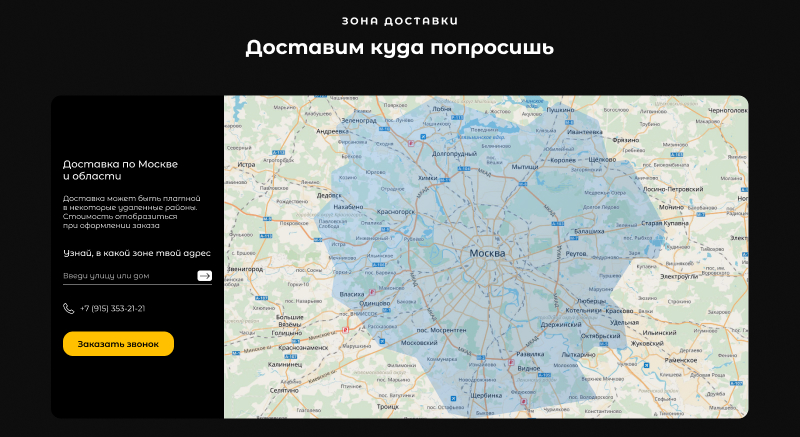
Task: Click 'Жуковский' label on the map
Action: point(647,344)
